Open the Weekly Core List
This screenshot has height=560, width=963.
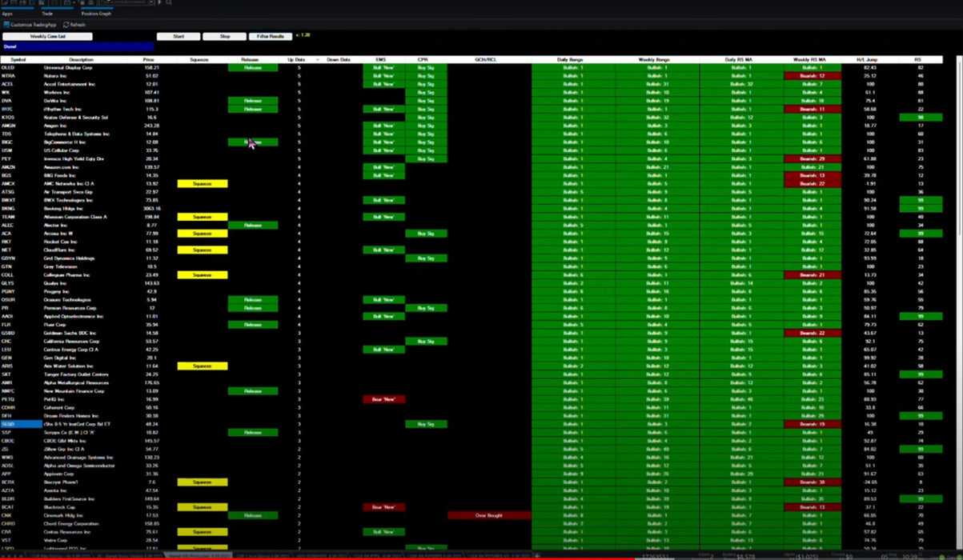48,36
